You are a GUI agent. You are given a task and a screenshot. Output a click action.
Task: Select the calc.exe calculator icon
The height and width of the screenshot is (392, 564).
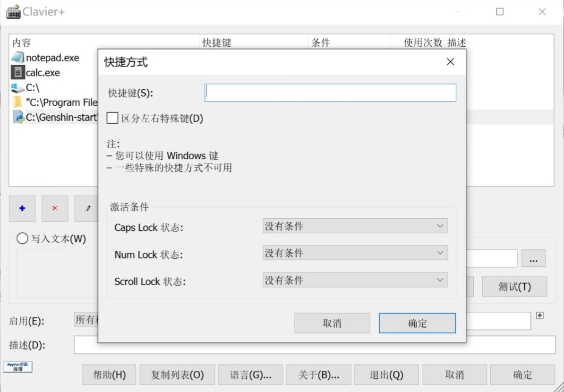pos(17,72)
